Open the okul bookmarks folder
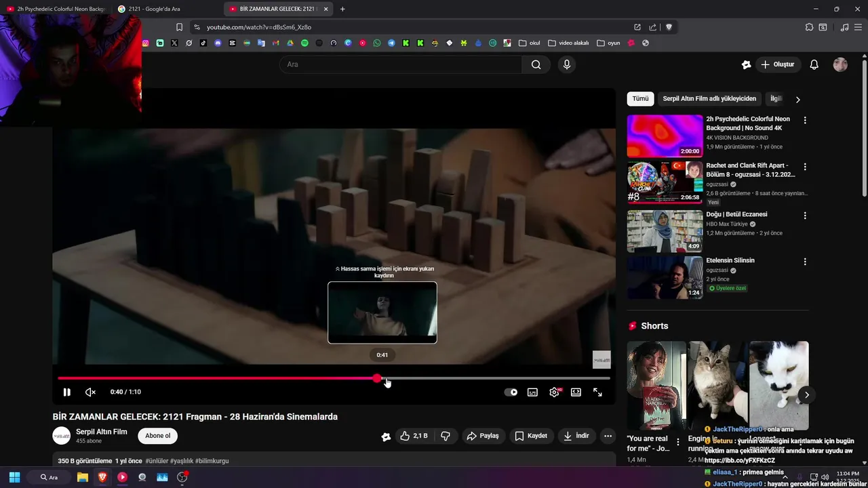The height and width of the screenshot is (488, 868). [x=530, y=43]
